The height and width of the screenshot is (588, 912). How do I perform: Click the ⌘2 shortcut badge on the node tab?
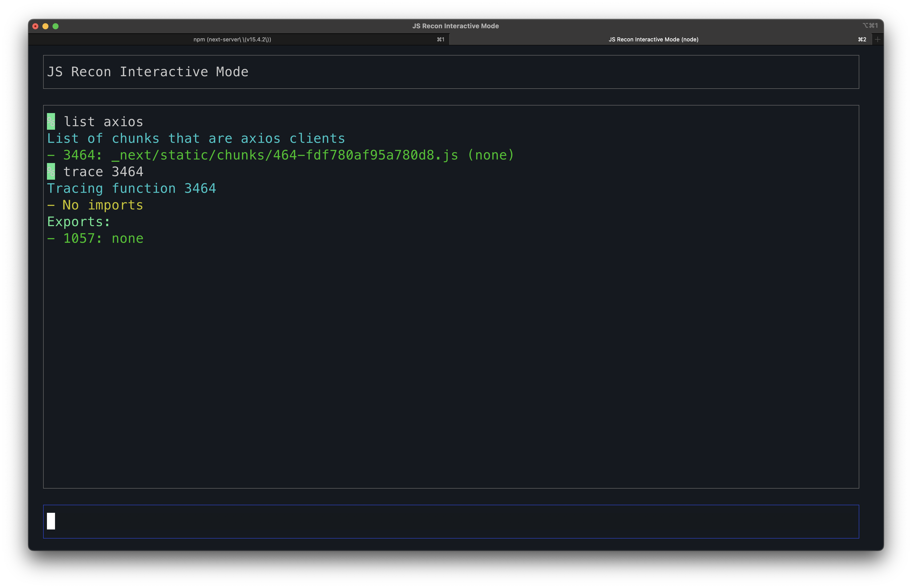click(862, 39)
